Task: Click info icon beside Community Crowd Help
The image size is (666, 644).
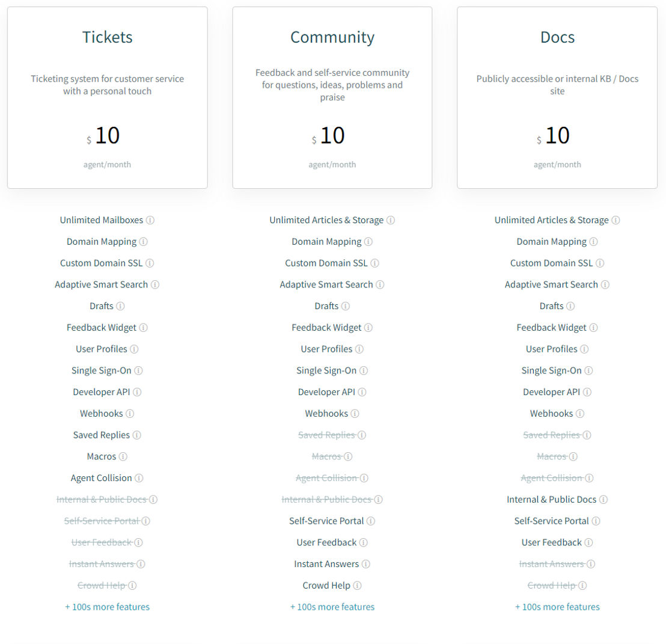Action: (x=357, y=586)
